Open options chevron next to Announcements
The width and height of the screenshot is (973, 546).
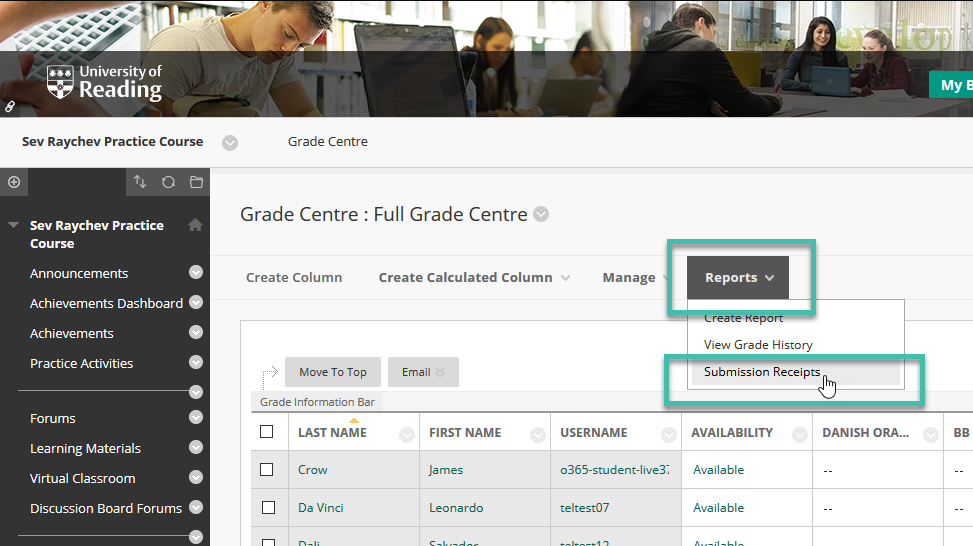point(196,272)
